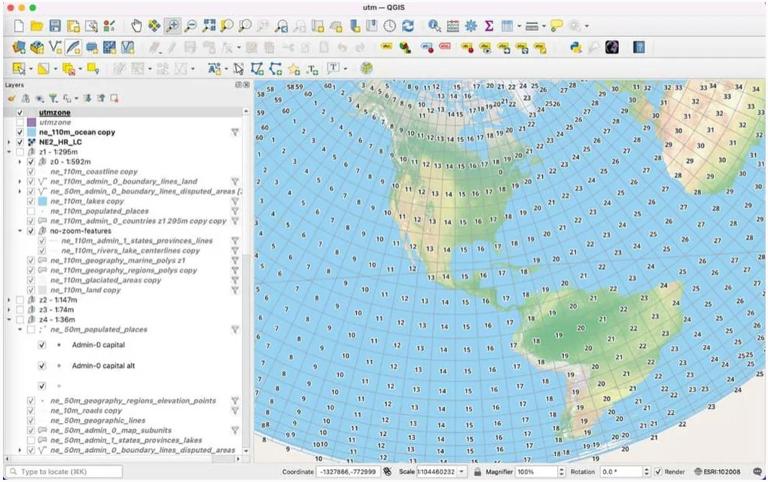Create a new project with New icon
This screenshot has width=768, height=482.
[x=19, y=26]
